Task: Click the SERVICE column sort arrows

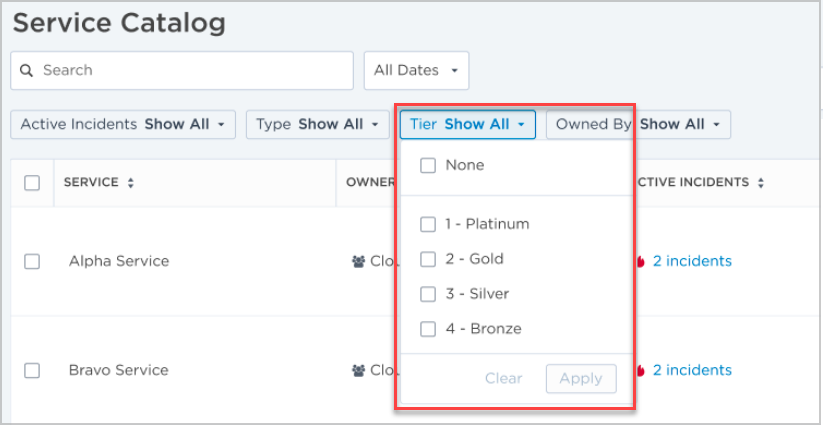Action: click(x=131, y=183)
